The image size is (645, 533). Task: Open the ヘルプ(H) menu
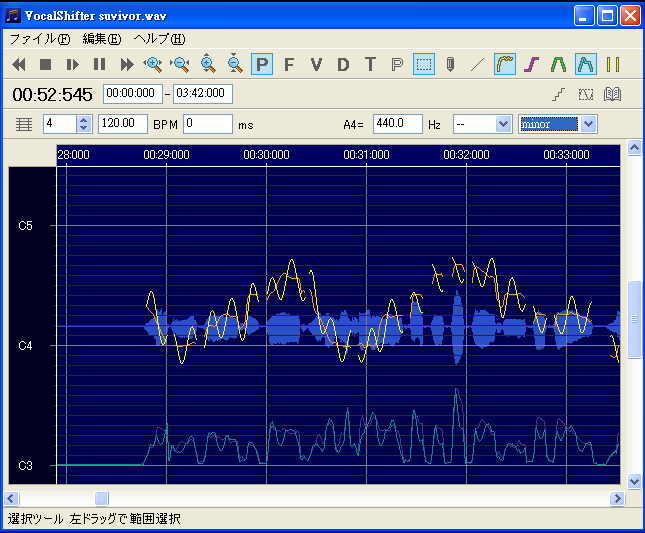pos(160,39)
